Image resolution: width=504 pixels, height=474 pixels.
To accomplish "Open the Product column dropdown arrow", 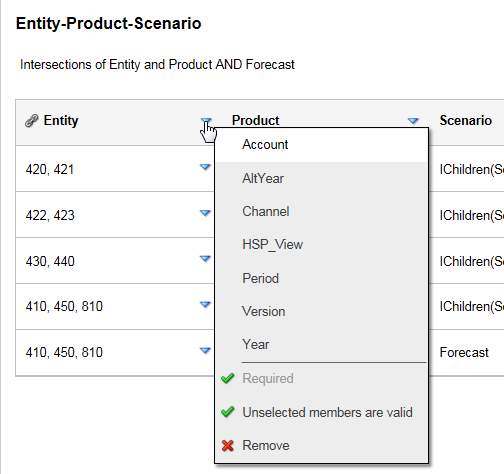I will [x=413, y=121].
